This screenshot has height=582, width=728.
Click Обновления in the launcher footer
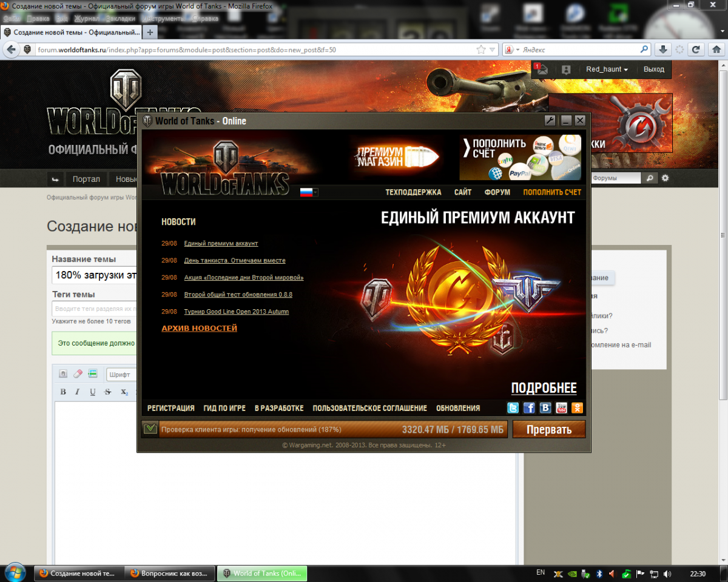click(x=458, y=408)
